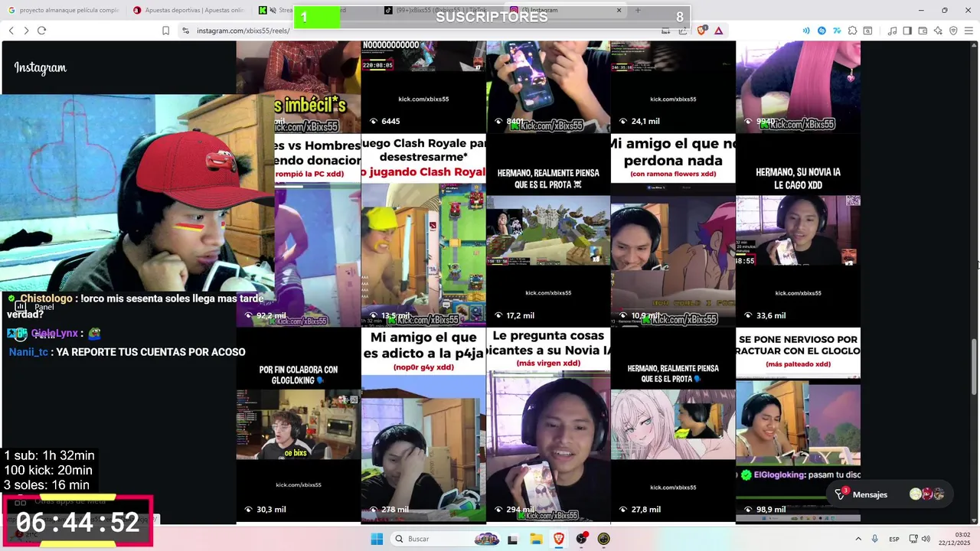Screen dimensions: 980x551
Task: Click the Shazam extension icon
Action: coord(822,31)
